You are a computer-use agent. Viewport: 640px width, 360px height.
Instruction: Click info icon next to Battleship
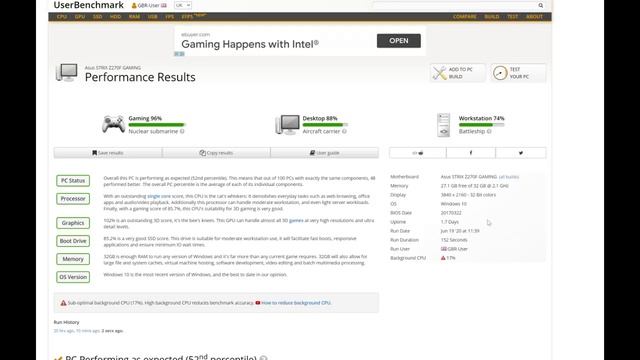[x=489, y=131]
